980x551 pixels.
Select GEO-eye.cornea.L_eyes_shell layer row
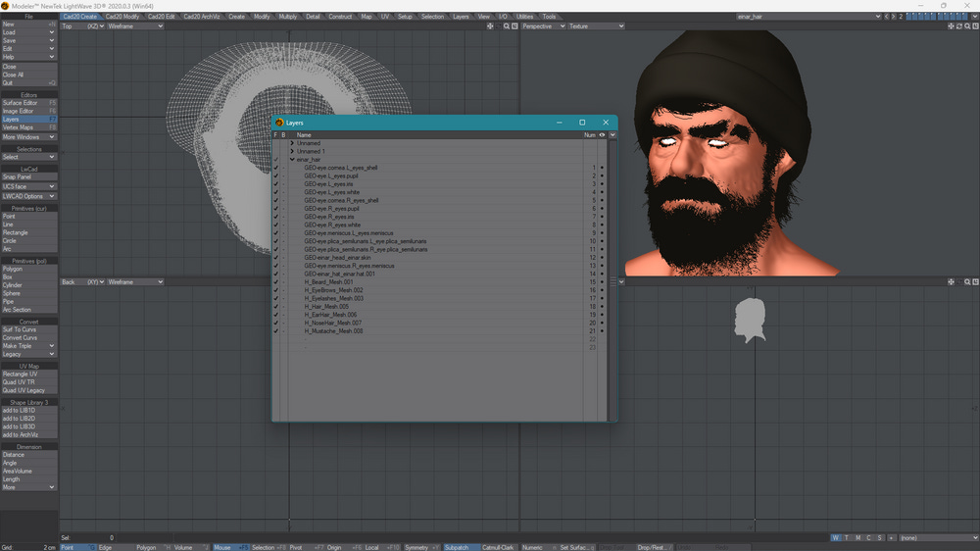coord(437,168)
